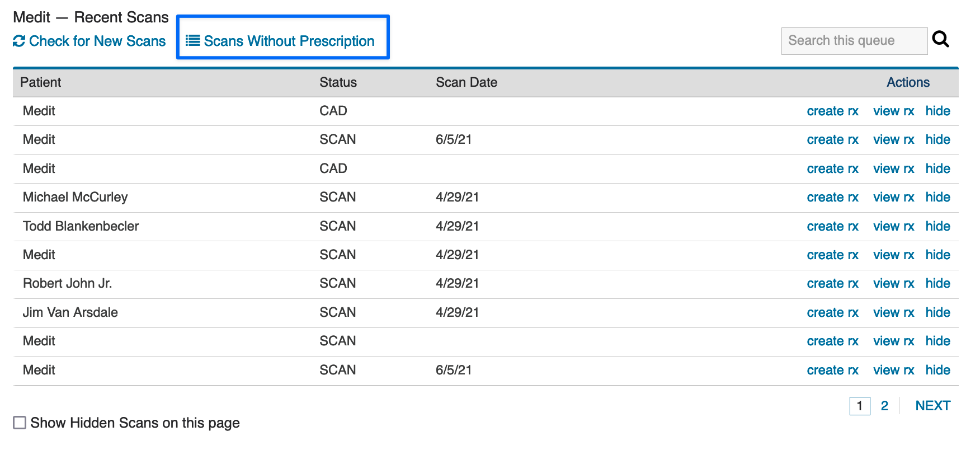The width and height of the screenshot is (980, 450).
Task: Create rx for Michael McCurley
Action: click(832, 197)
